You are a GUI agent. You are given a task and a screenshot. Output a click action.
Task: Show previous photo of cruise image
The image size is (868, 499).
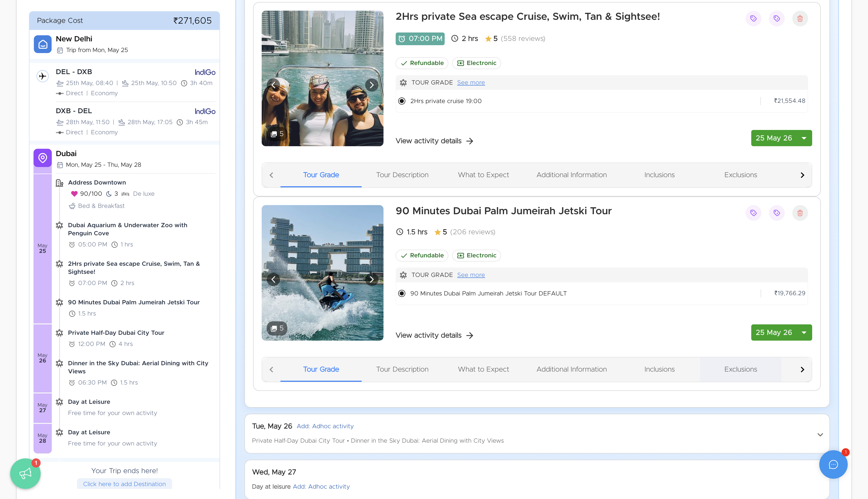click(273, 85)
